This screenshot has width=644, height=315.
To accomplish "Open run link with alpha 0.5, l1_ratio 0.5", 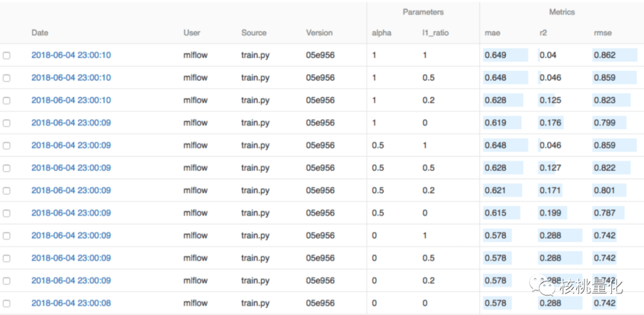I will [71, 168].
